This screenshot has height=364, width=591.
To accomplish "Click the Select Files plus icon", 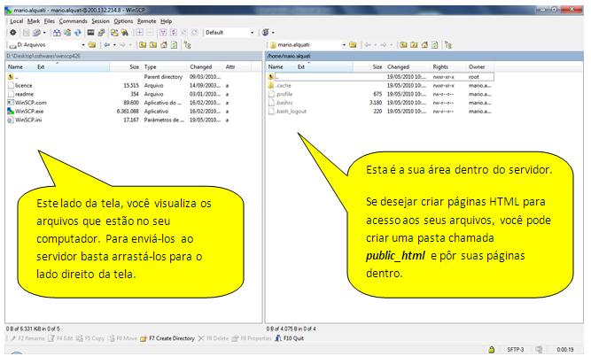I will (139, 33).
